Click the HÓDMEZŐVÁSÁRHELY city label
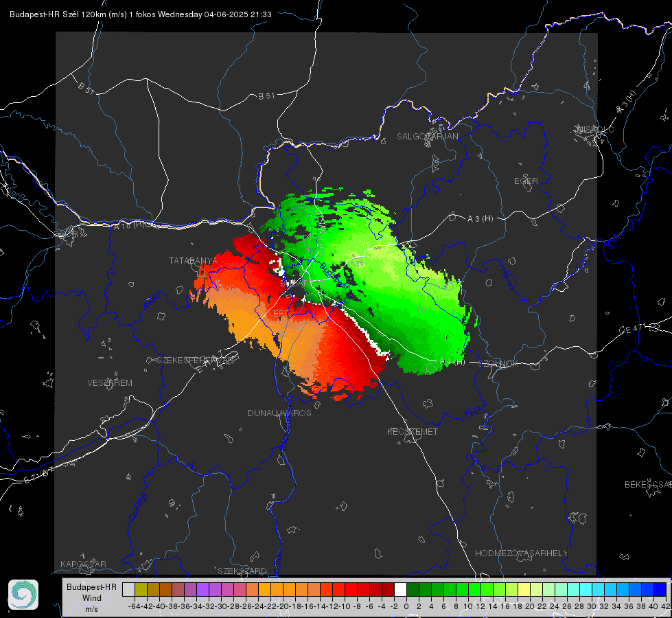Screen dimensions: 672x618 522,553
